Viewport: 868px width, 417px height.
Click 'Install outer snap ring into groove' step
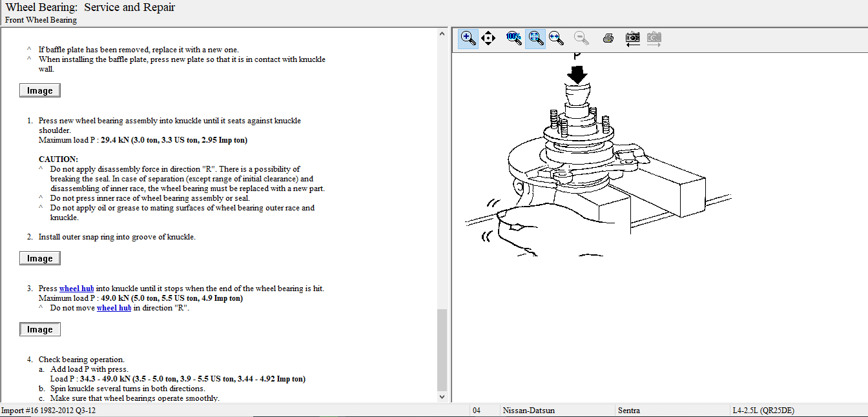pos(117,237)
